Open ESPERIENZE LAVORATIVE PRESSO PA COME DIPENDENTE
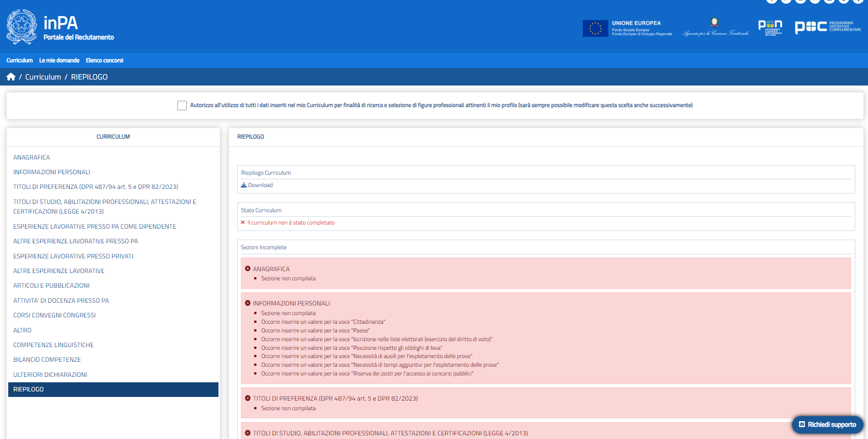This screenshot has height=439, width=868. 95,226
